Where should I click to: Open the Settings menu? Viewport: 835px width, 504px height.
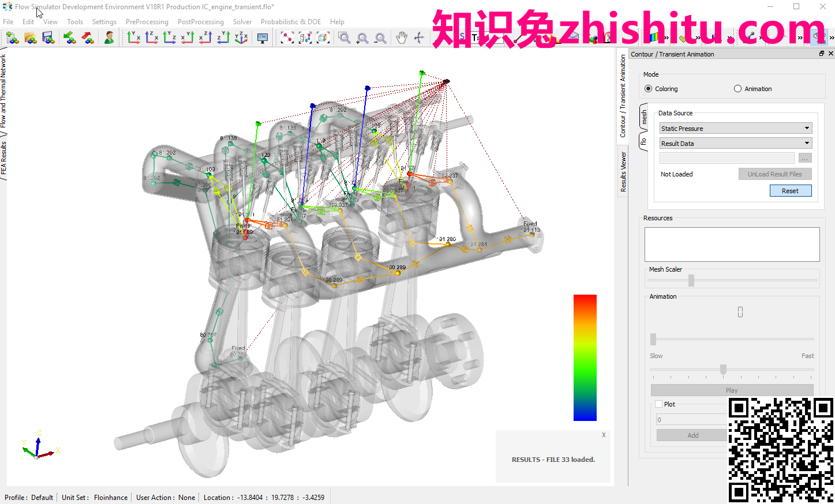[x=104, y=22]
